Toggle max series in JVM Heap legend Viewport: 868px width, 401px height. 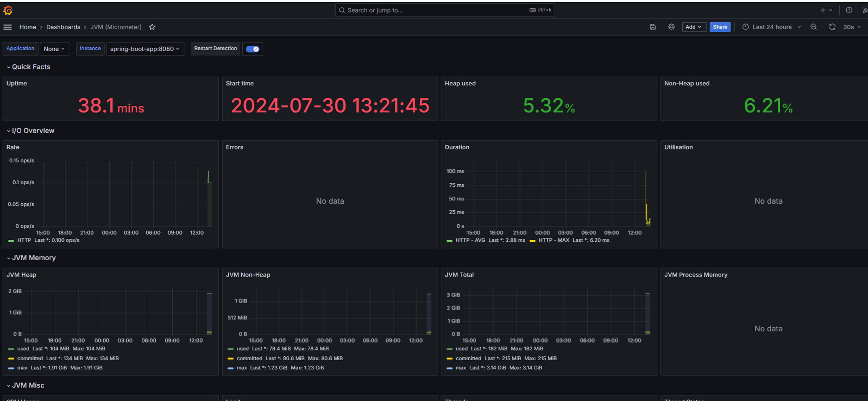pos(23,368)
